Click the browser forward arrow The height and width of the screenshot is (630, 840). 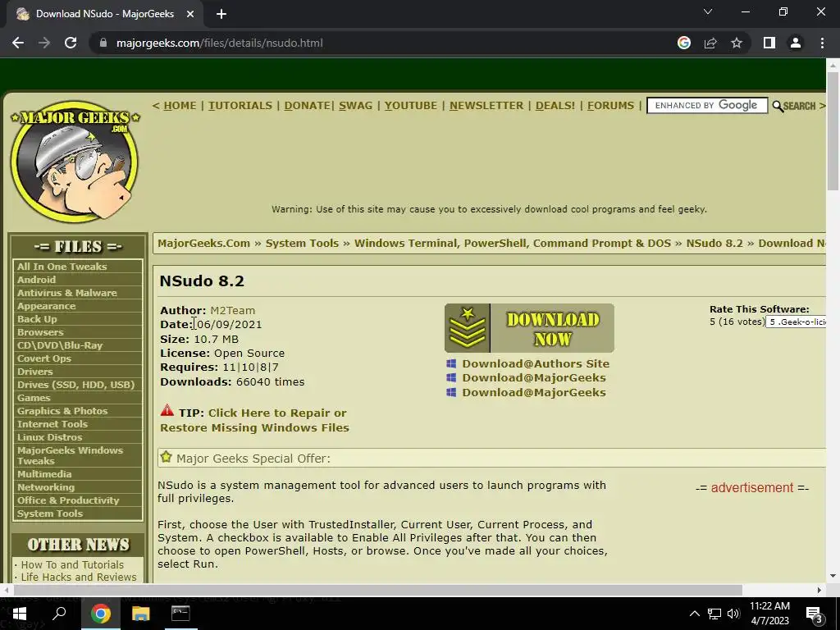pos(44,43)
